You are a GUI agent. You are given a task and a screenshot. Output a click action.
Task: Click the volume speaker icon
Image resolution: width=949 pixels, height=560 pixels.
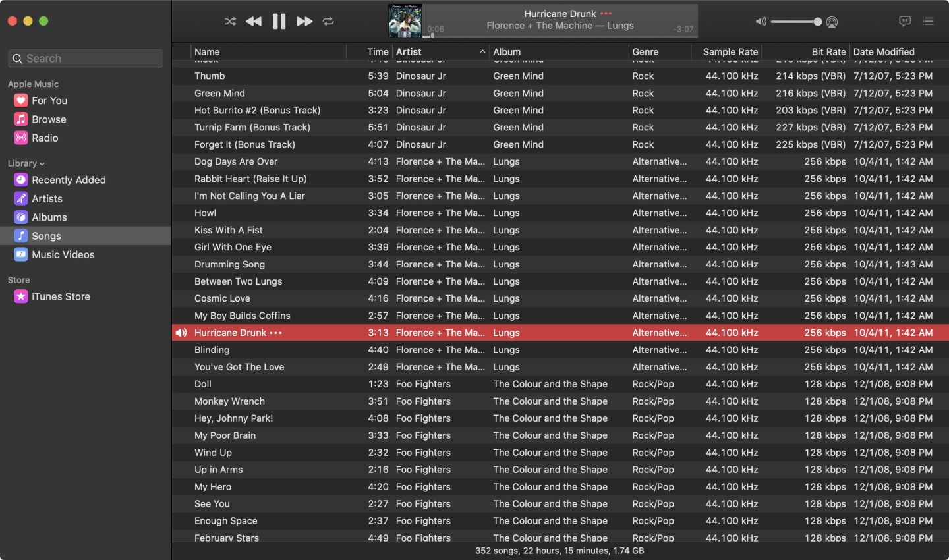tap(761, 22)
